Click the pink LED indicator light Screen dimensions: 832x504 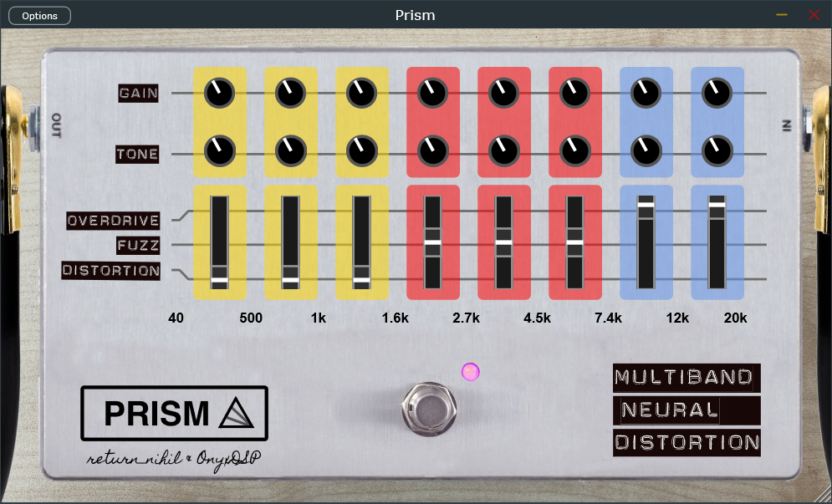coord(471,372)
